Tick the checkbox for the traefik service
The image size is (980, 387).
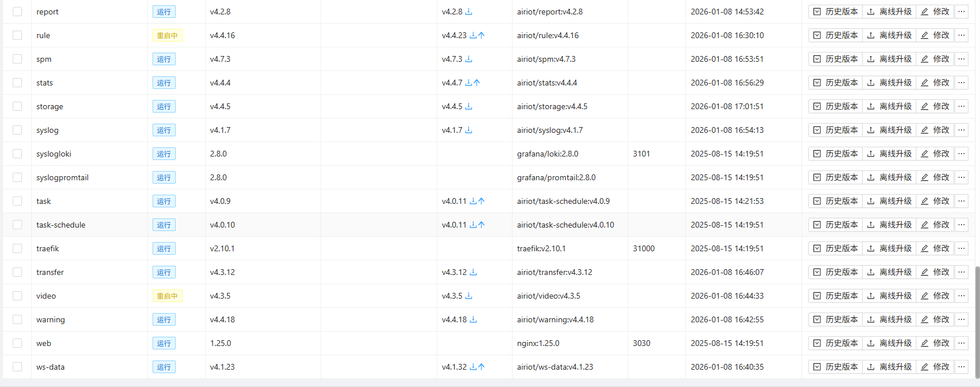click(x=17, y=248)
